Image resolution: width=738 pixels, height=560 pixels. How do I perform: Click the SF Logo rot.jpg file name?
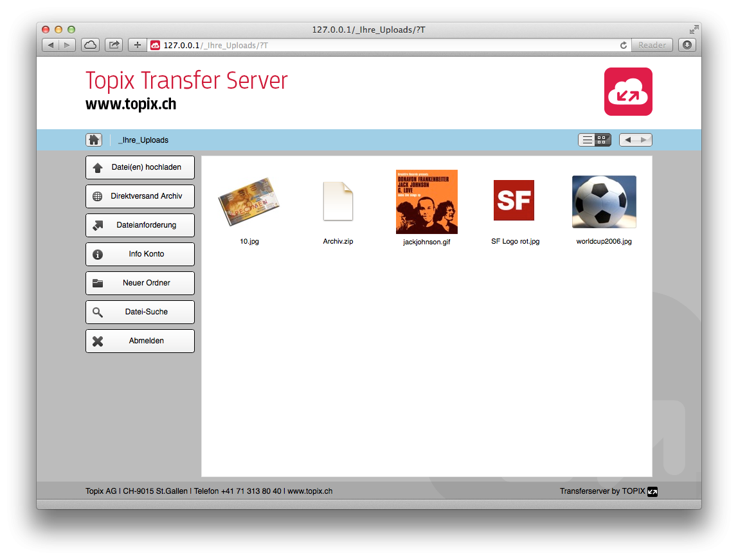coord(516,241)
